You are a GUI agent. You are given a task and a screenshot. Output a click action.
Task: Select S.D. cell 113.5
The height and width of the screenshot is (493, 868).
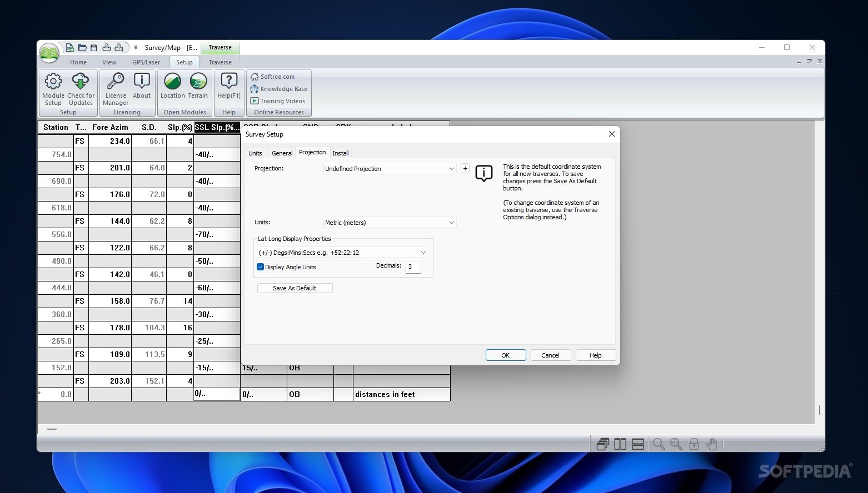[x=149, y=354]
